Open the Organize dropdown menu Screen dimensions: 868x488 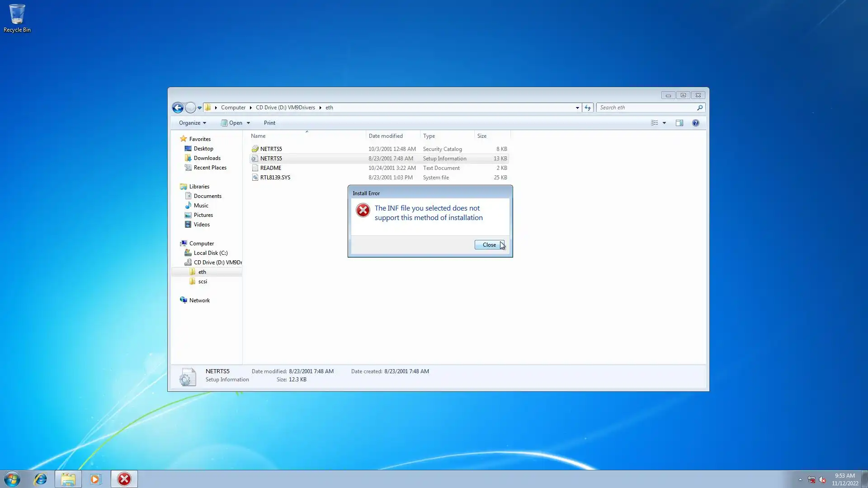[x=192, y=123]
